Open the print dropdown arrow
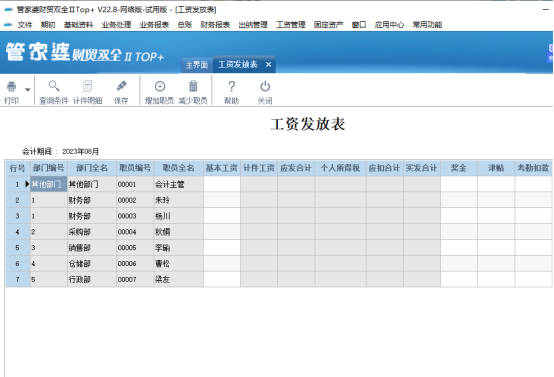Image resolution: width=554 pixels, height=377 pixels. pos(27,90)
